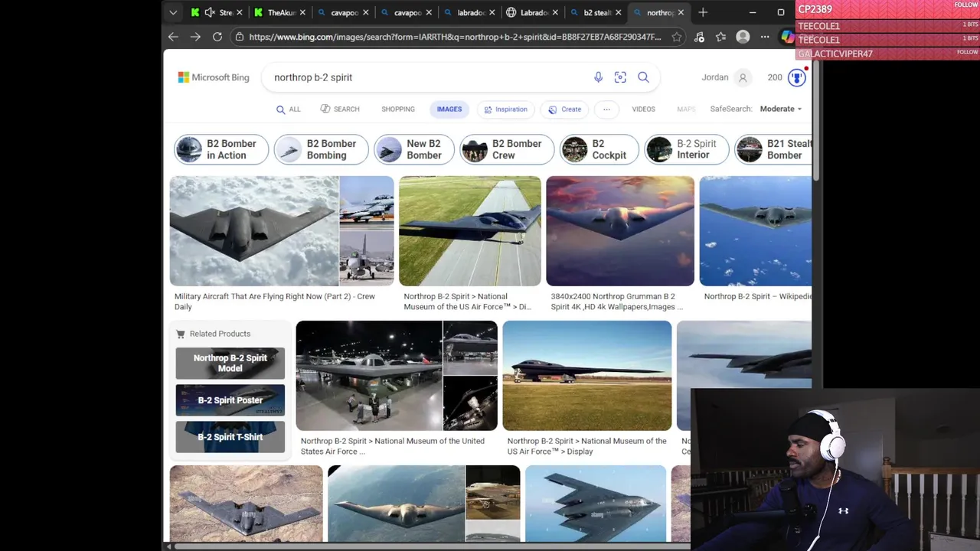Open the browser settings three-dot menu
980x551 pixels.
click(765, 37)
